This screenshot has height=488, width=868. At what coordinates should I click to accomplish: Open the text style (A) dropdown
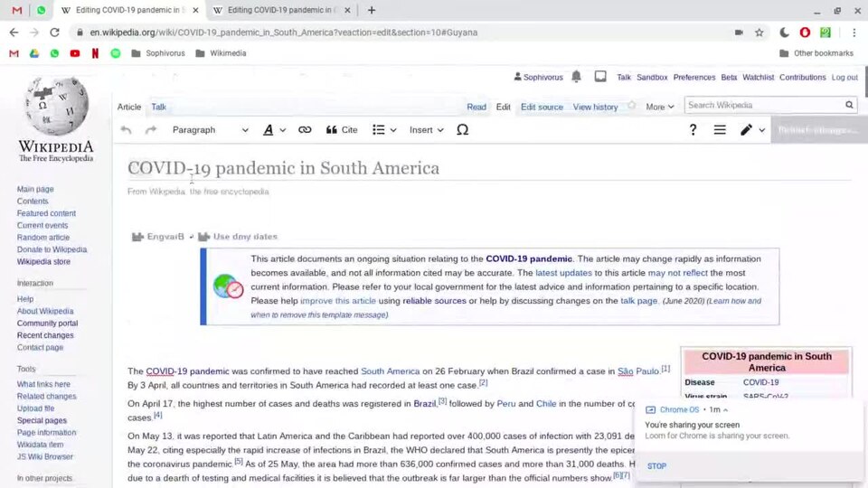[x=274, y=130]
